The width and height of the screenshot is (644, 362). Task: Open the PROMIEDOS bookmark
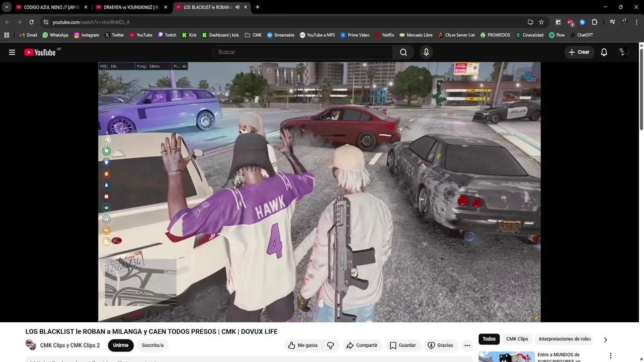[495, 35]
